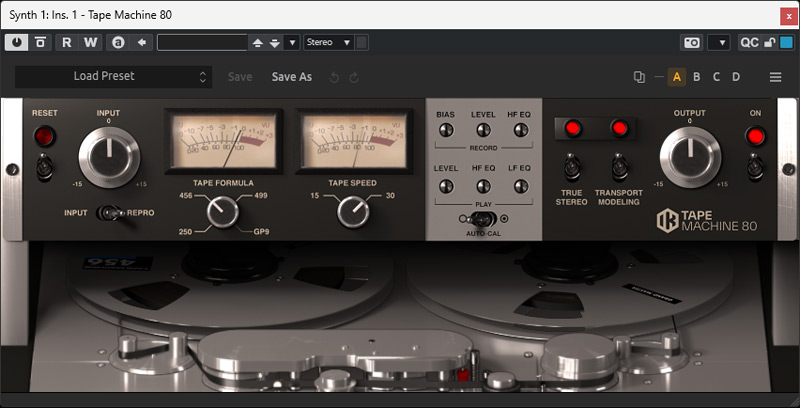
Task: Select tape formula GP9 label
Action: click(x=261, y=232)
